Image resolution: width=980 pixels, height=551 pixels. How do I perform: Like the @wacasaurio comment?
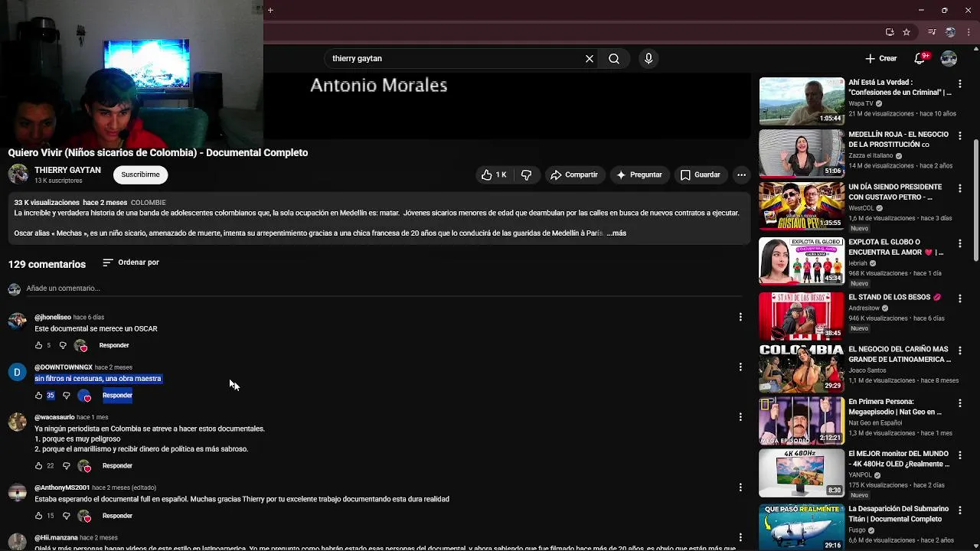point(38,465)
